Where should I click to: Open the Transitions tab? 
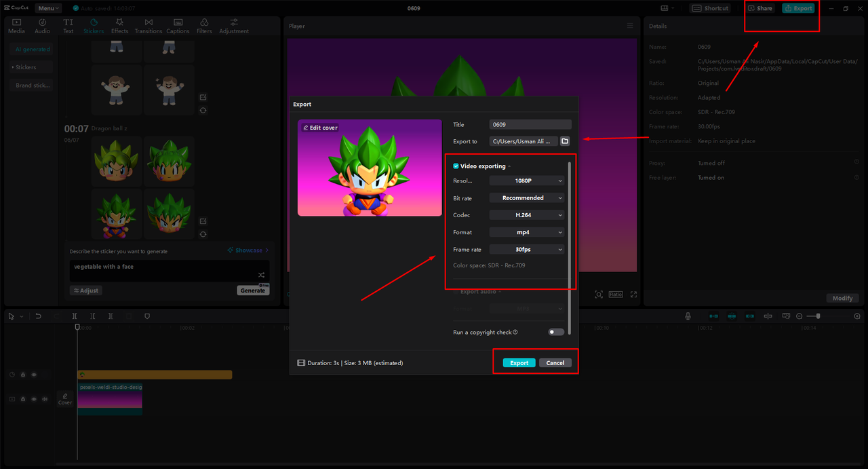point(149,26)
